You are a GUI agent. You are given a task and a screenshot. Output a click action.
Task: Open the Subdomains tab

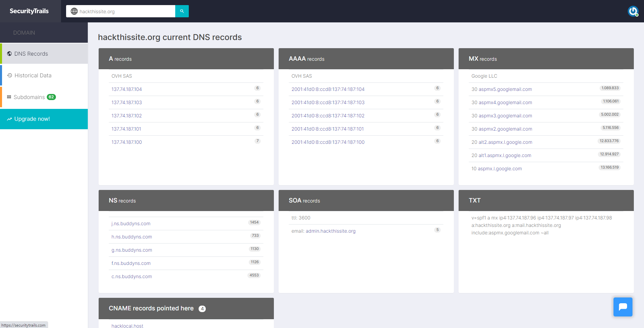[44, 97]
